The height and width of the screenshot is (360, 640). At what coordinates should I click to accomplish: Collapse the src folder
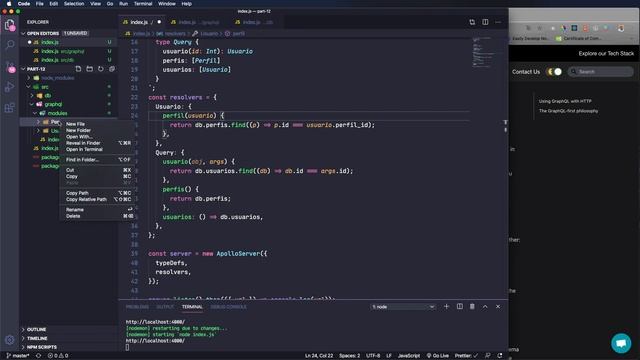point(29,87)
